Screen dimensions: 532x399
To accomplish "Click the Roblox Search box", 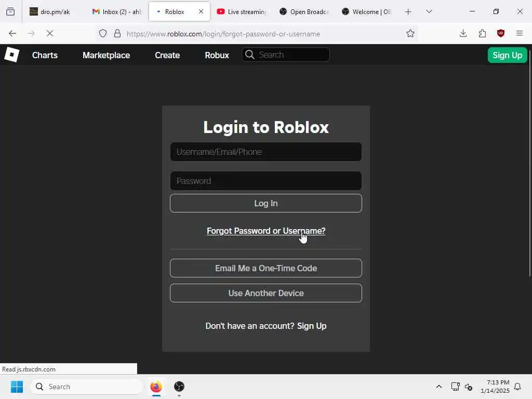I will (286, 55).
